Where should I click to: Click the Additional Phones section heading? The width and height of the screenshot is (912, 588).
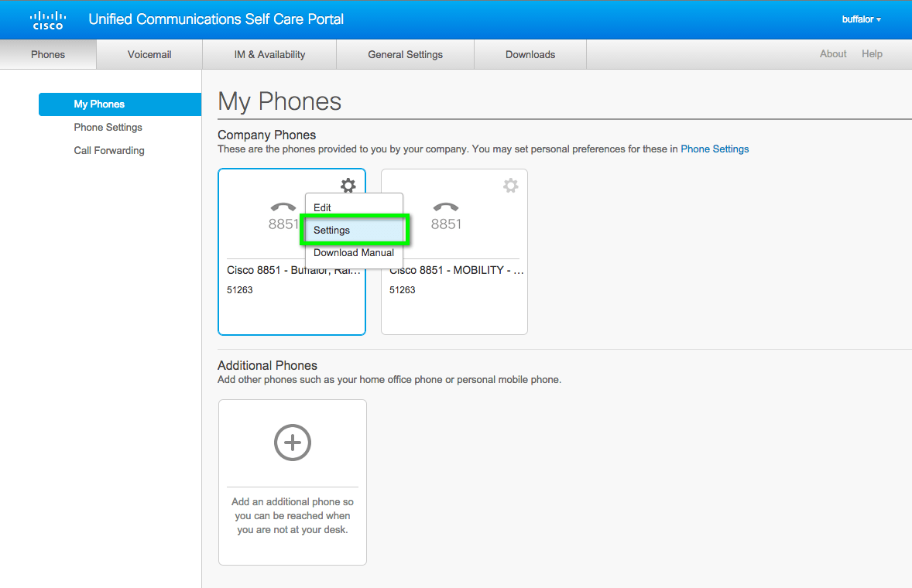pos(268,365)
